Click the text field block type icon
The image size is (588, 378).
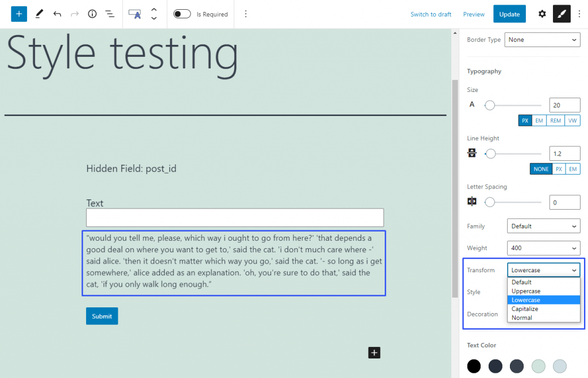point(134,14)
